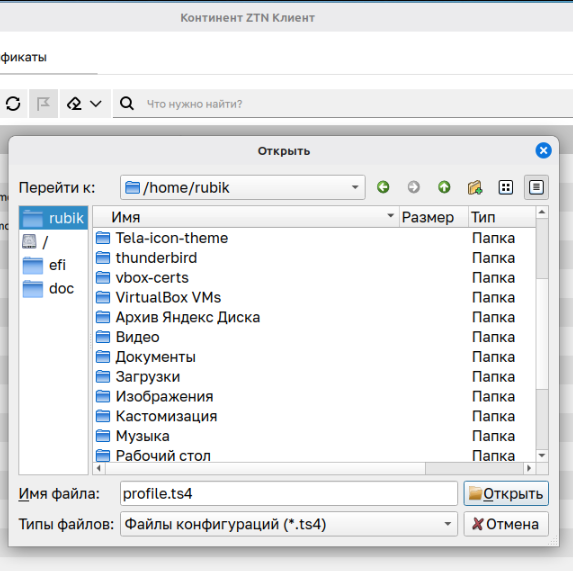This screenshot has width=573, height=571.
Task: Click the magnifier search icon
Action: (127, 104)
